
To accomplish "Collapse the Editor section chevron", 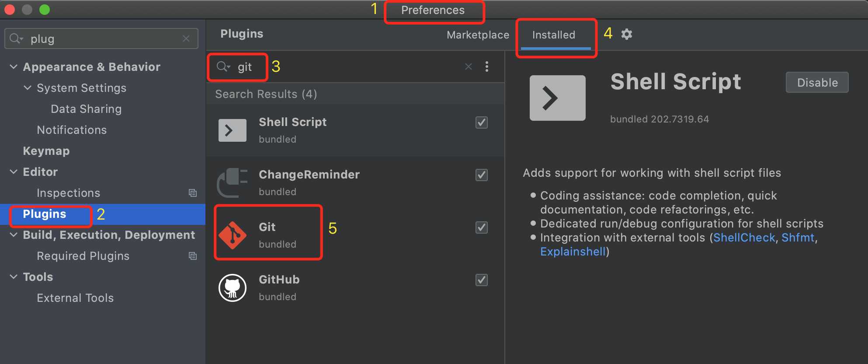I will pos(14,172).
